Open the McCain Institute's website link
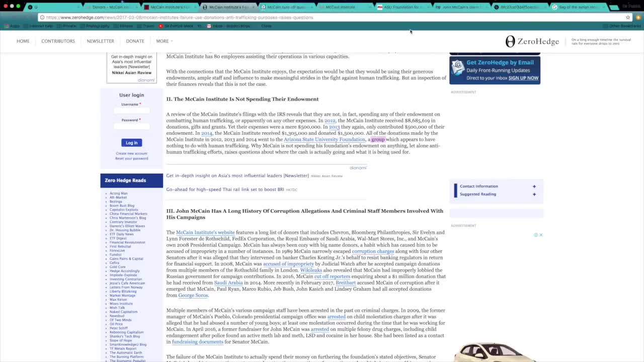644x362 pixels. pyautogui.click(x=205, y=232)
